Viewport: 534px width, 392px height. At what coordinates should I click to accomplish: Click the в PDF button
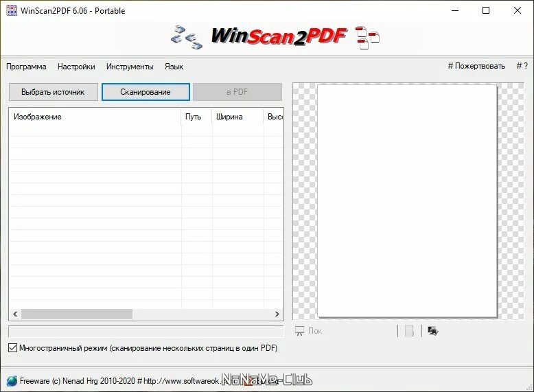pos(237,92)
